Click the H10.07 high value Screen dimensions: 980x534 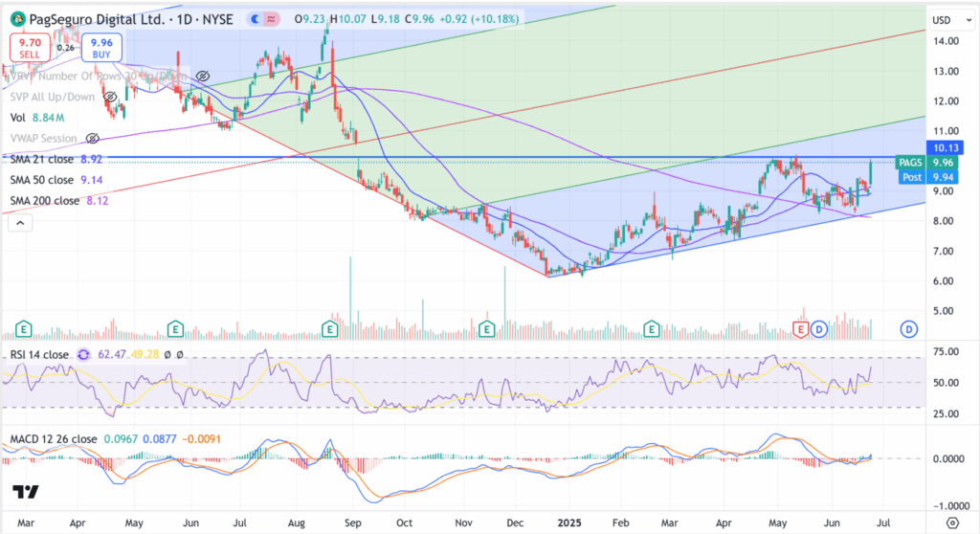coord(348,19)
